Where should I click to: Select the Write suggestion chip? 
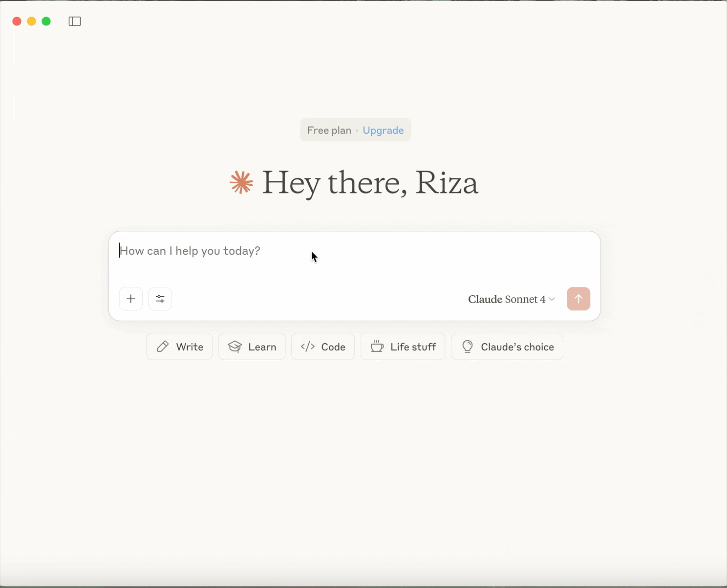tap(179, 347)
